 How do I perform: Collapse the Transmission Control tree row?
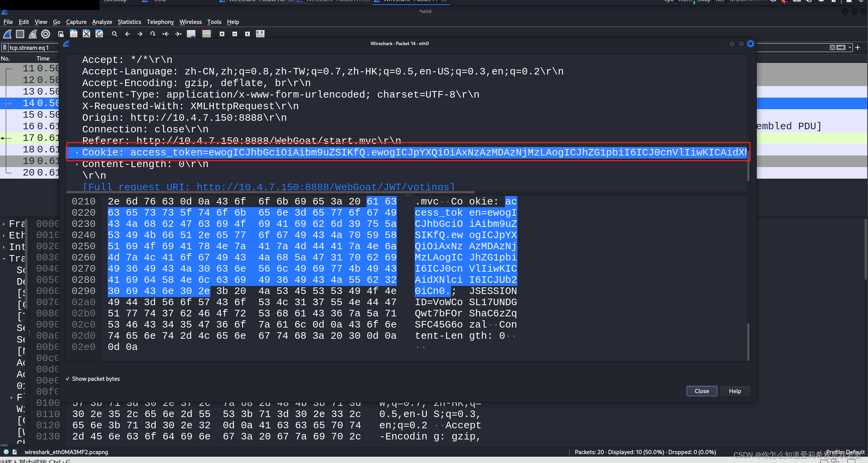[4, 259]
